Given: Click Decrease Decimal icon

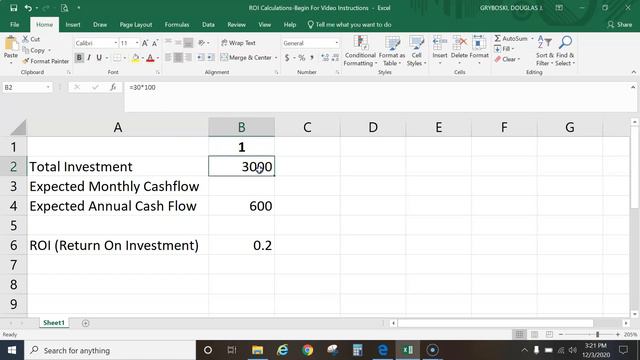Looking at the screenshot, I should pyautogui.click(x=335, y=58).
